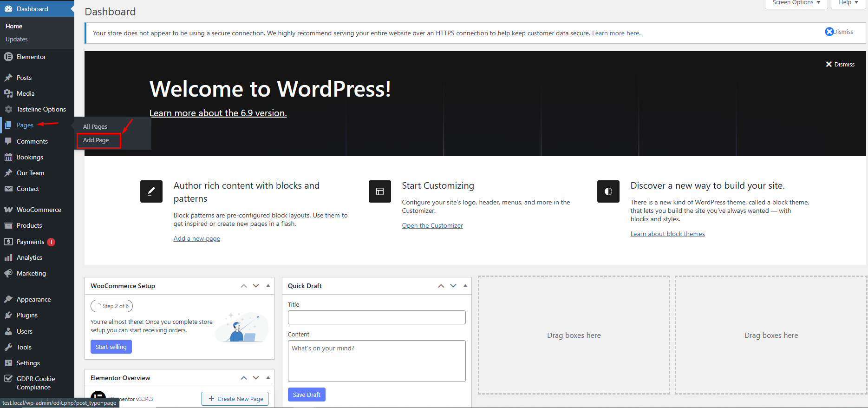The height and width of the screenshot is (408, 868).
Task: Click the Elementor icon in sidebar
Action: (8, 57)
